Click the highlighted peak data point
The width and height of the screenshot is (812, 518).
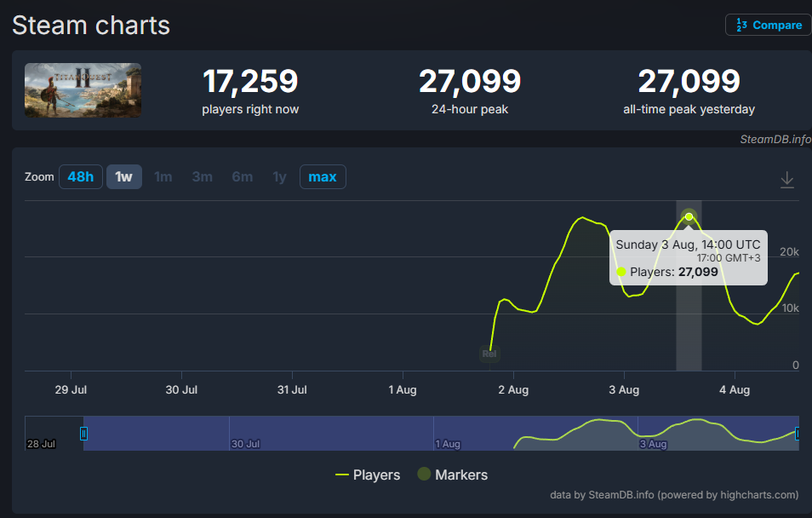(689, 216)
